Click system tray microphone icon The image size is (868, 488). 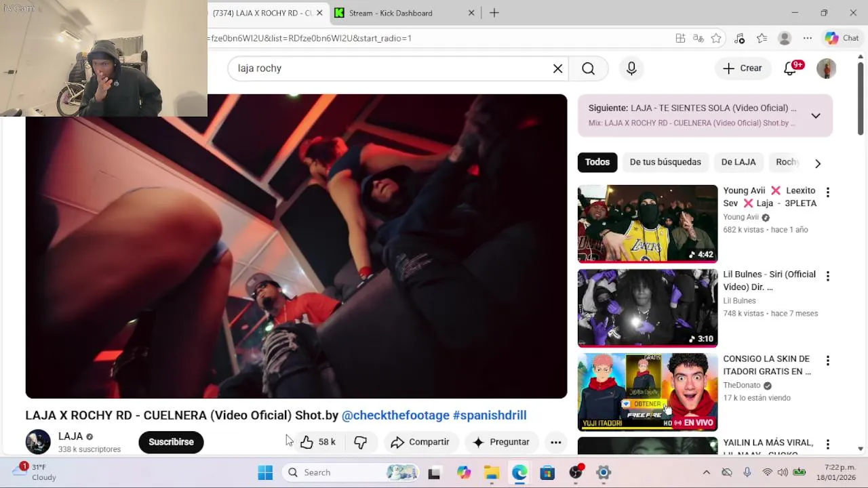747,472
